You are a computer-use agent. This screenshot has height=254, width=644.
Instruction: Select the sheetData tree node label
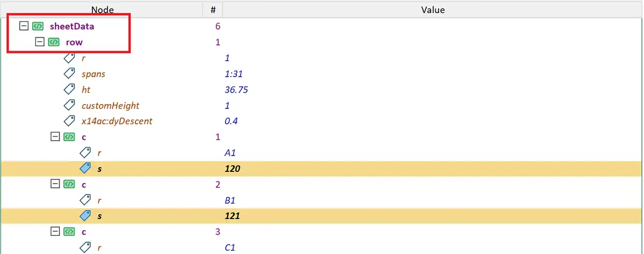pos(72,26)
